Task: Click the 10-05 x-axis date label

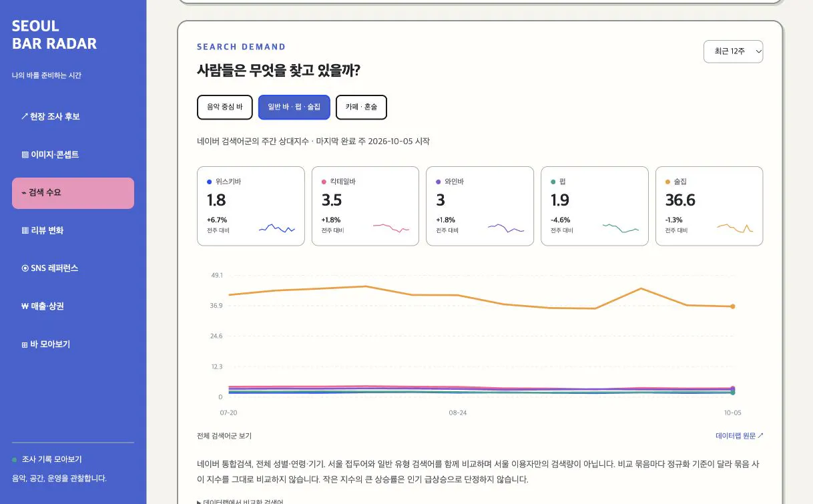Action: (732, 413)
